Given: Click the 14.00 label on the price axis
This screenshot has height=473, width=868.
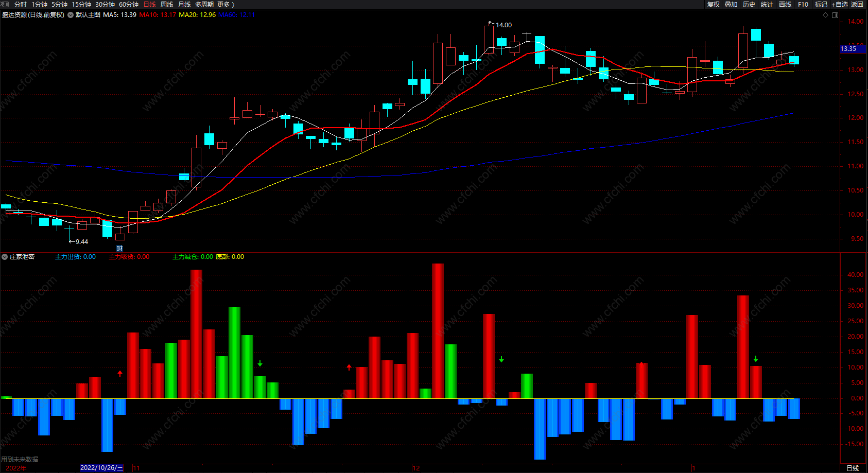Looking at the screenshot, I should pyautogui.click(x=856, y=22).
